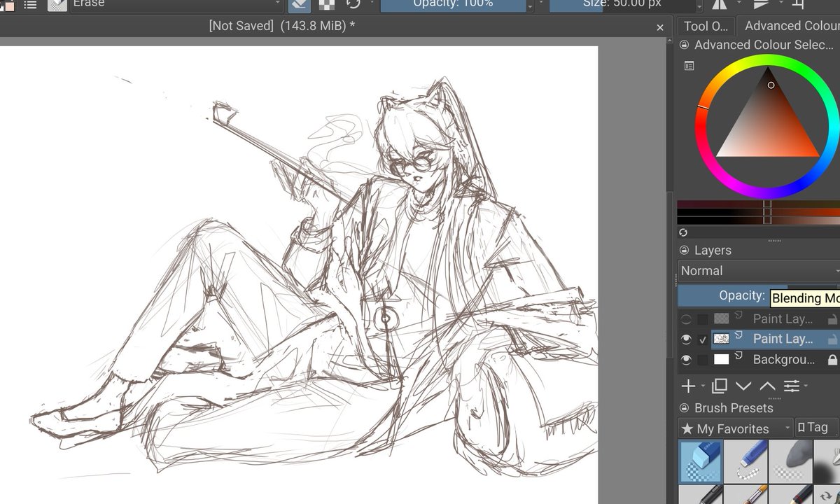This screenshot has height=504, width=840.
Task: Duplicate the selected layer
Action: (x=718, y=386)
